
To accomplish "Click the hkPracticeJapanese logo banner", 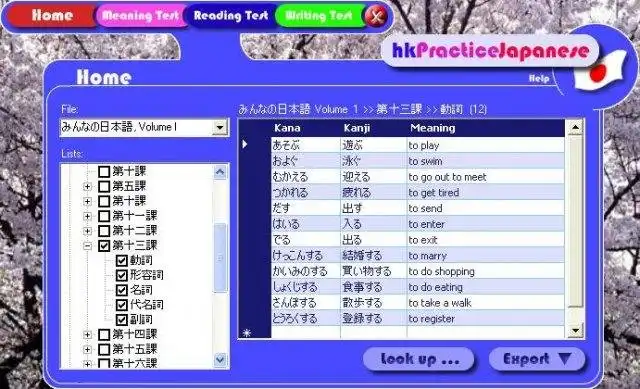I will (x=490, y=51).
